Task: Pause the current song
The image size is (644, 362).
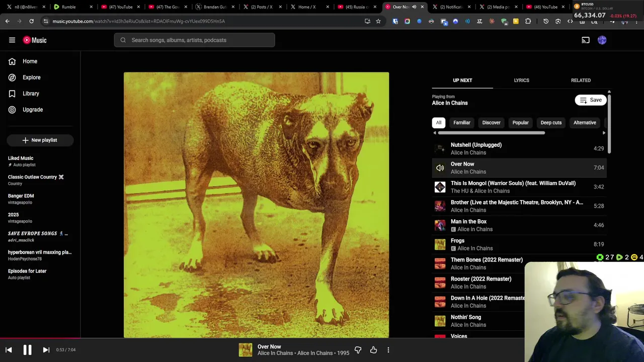Action: coord(27,350)
